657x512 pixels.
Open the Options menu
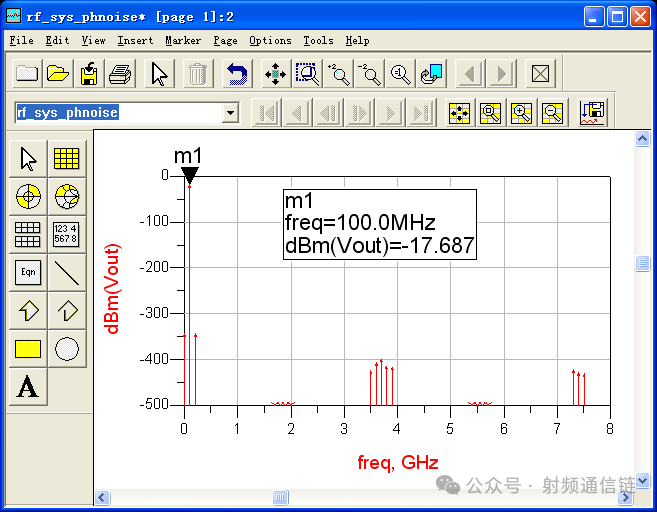coord(270,41)
